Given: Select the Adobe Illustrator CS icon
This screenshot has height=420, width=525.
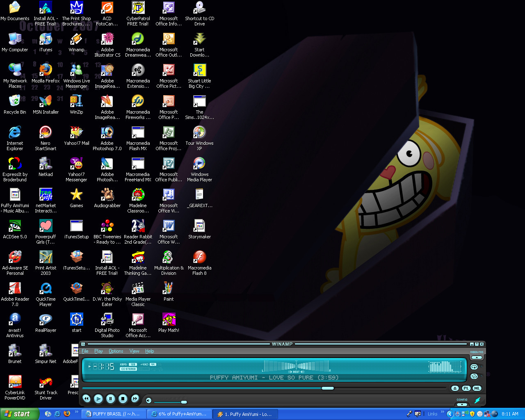Looking at the screenshot, I should point(107,45).
